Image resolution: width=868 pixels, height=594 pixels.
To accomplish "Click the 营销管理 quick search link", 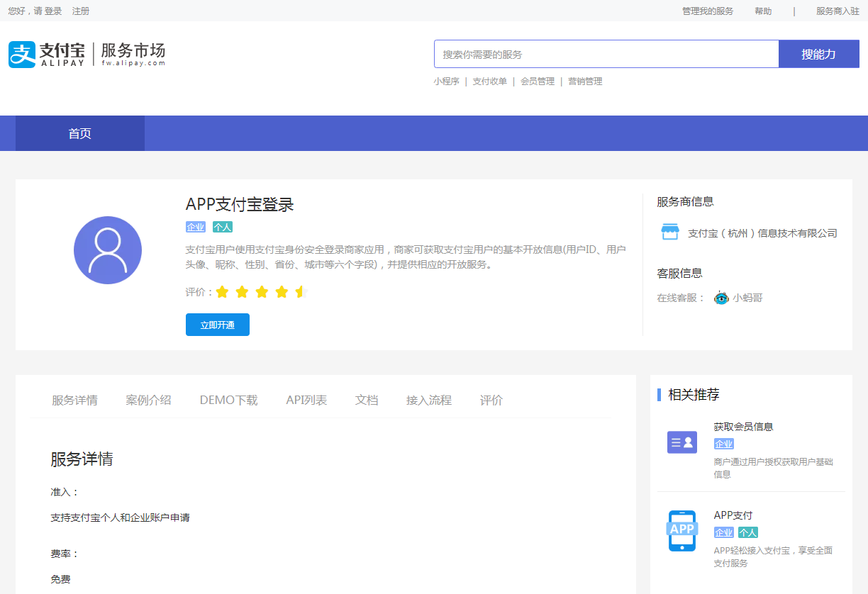I will click(x=585, y=82).
